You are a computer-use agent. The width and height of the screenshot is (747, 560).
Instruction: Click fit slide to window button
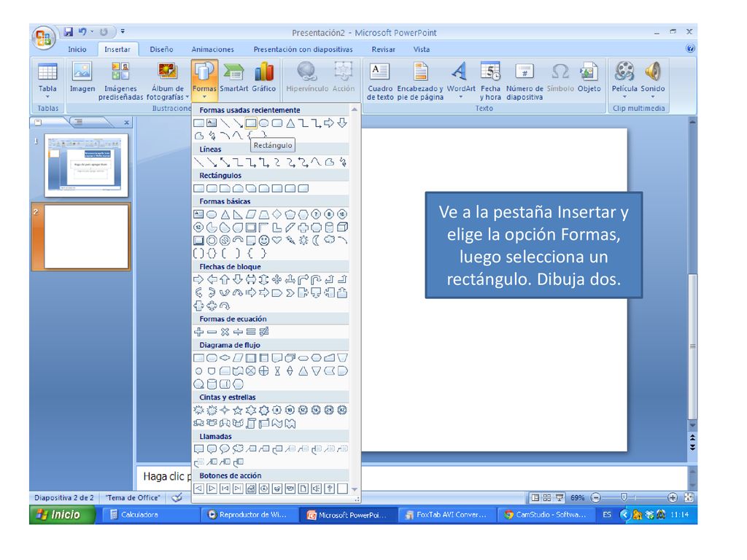pos(689,497)
